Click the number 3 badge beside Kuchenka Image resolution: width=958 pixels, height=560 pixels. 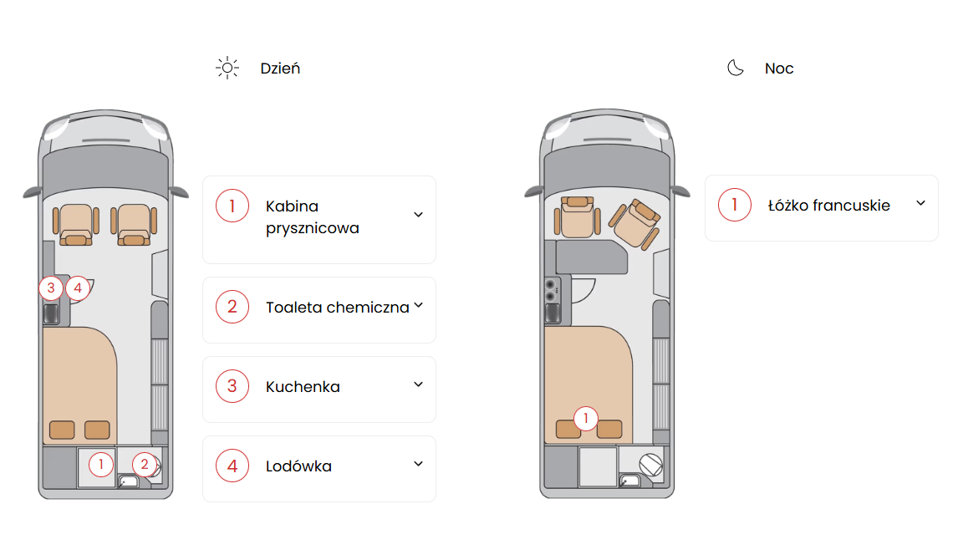coord(232,386)
